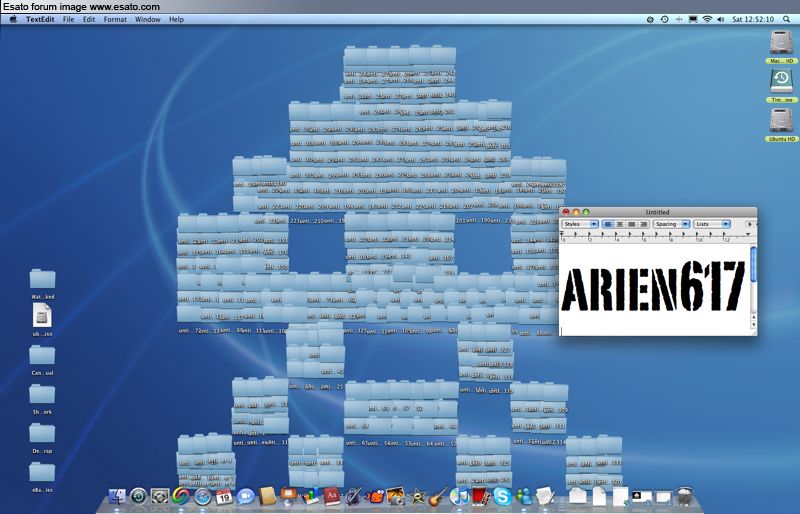Open the Format menu
Screen dimensions: 800x514
pyautogui.click(x=115, y=19)
